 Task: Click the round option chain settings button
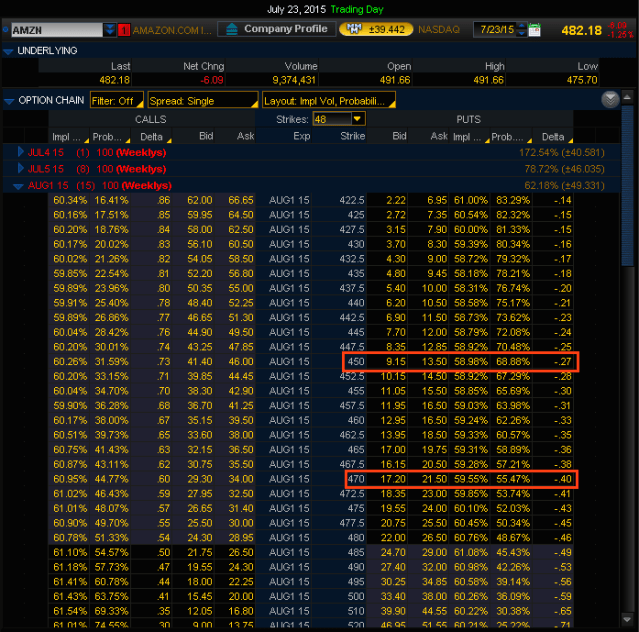(610, 99)
